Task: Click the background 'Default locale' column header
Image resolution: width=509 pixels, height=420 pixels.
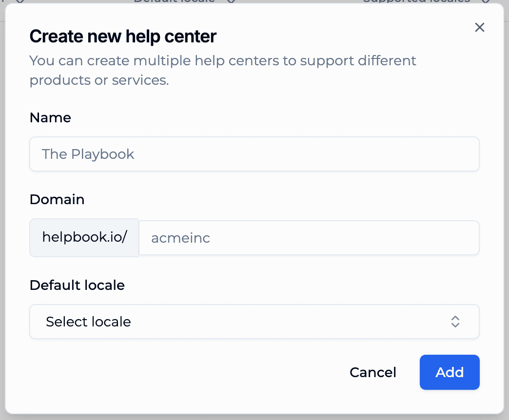Action: 175,1
